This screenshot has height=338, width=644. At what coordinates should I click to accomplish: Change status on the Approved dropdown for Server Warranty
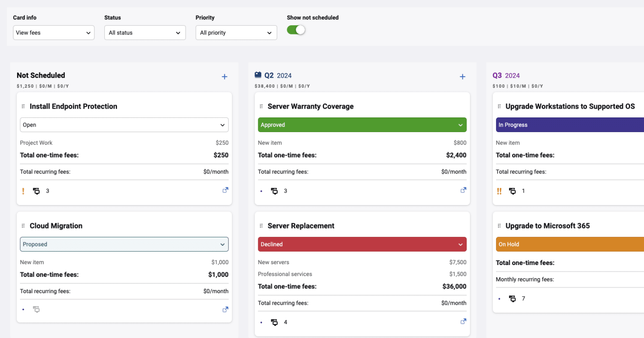tap(362, 125)
